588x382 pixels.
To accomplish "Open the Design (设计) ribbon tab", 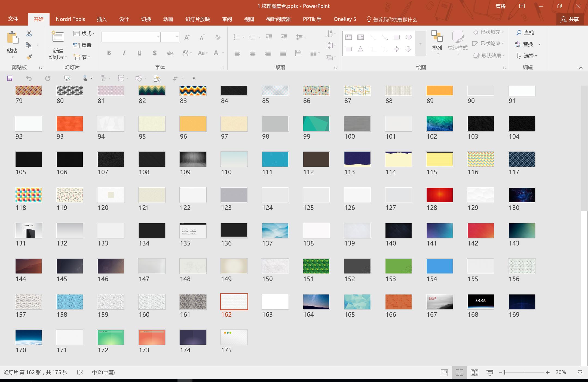I will coord(124,19).
